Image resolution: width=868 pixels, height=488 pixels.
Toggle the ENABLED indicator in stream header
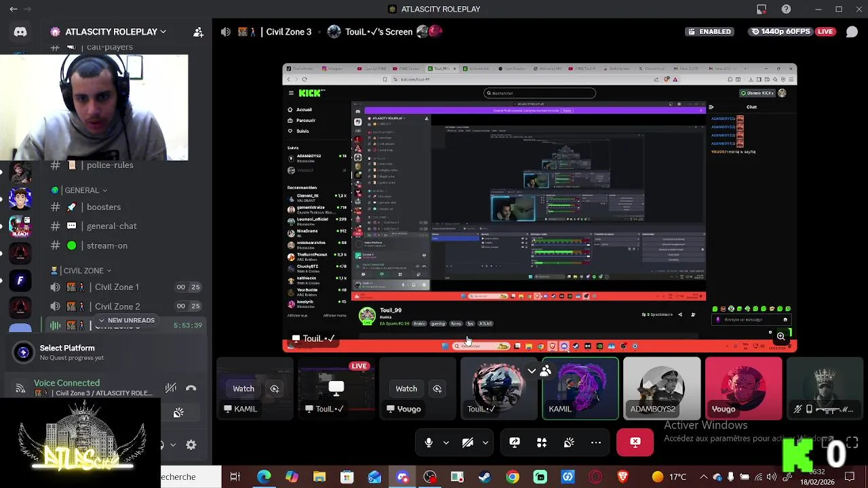click(x=710, y=32)
